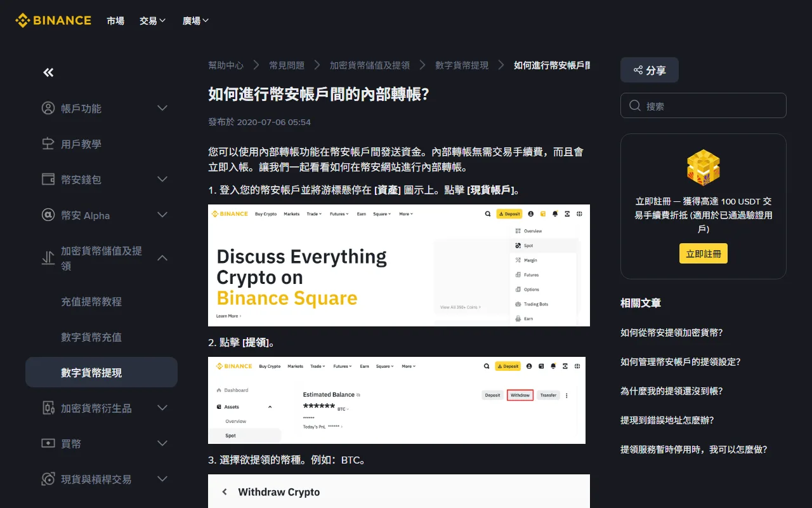
Task: Click the Binance logo
Action: pyautogui.click(x=53, y=20)
